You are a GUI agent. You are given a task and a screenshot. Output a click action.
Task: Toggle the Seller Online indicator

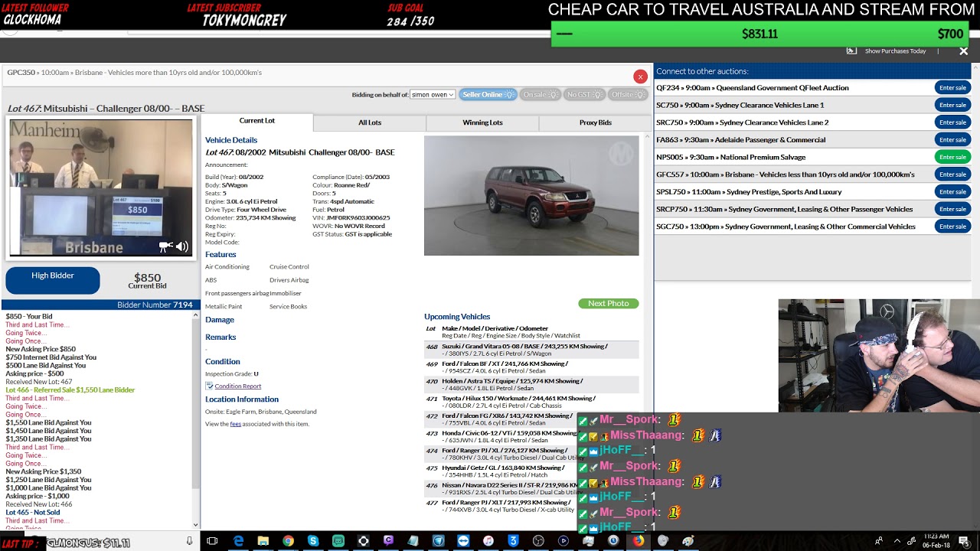point(488,94)
